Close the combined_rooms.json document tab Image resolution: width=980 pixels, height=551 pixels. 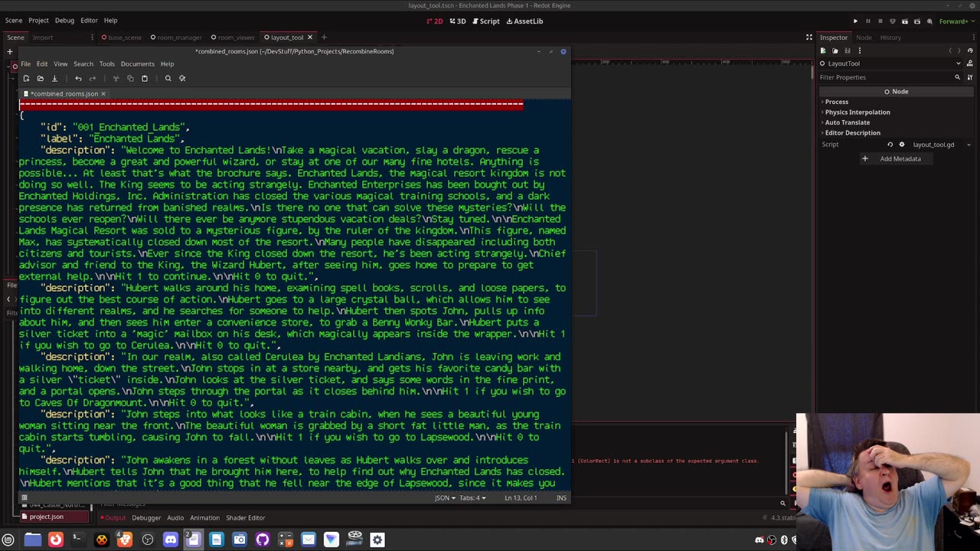point(103,94)
